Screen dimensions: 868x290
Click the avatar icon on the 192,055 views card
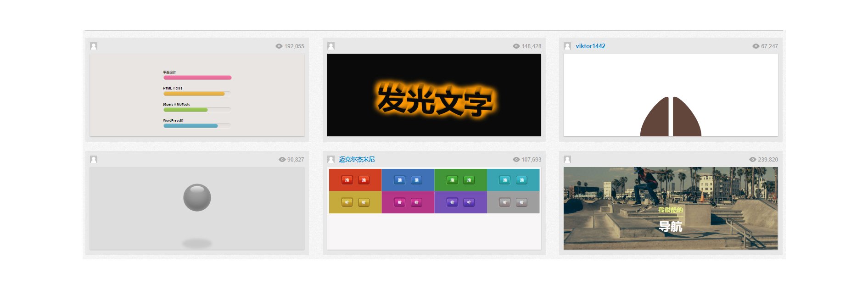pos(94,46)
